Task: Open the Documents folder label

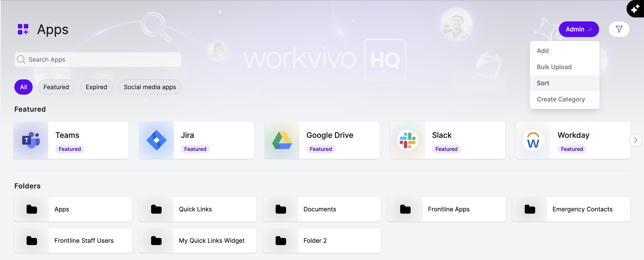Action: point(320,209)
